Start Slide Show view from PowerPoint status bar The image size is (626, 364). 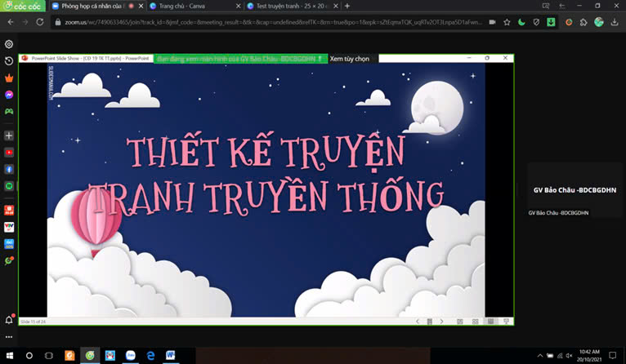(506, 322)
